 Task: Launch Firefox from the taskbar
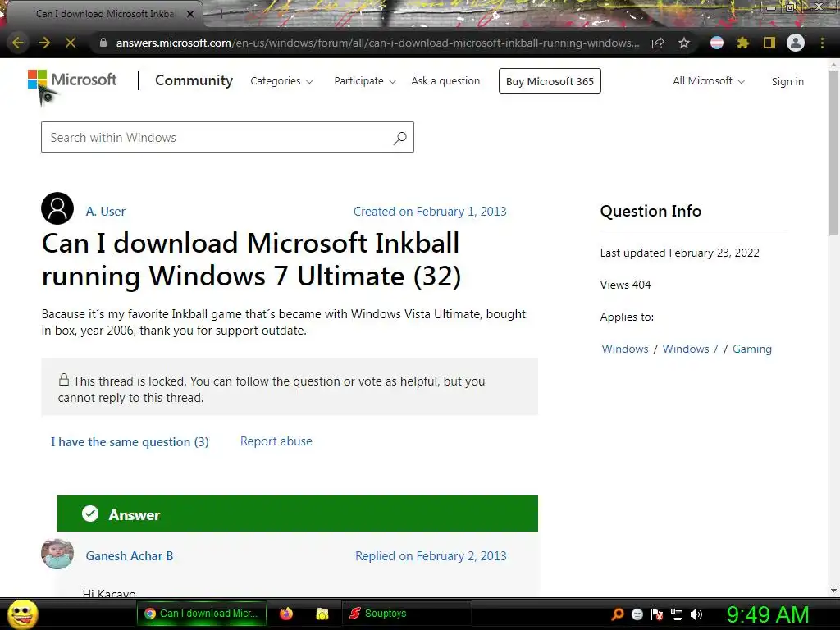pos(286,614)
